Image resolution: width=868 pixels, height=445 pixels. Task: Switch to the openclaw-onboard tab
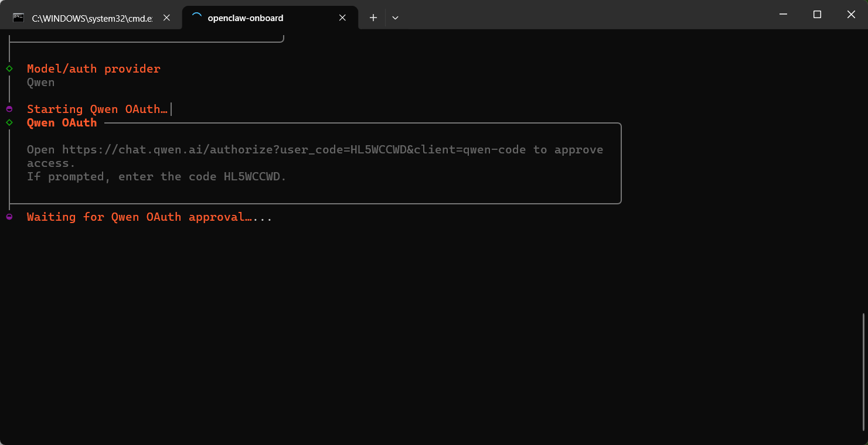click(270, 18)
